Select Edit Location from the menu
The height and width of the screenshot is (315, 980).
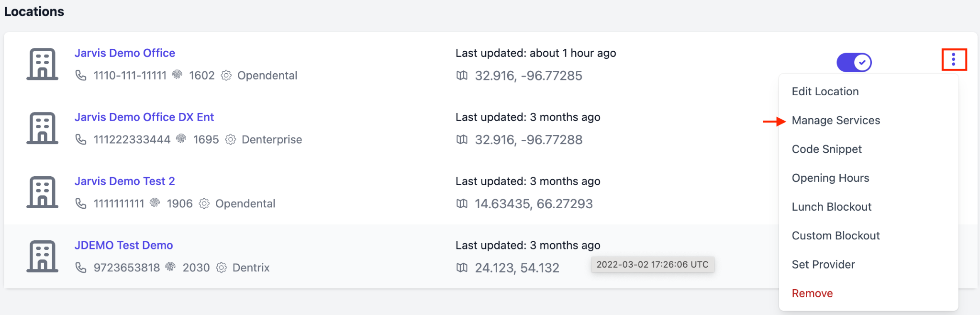point(825,91)
